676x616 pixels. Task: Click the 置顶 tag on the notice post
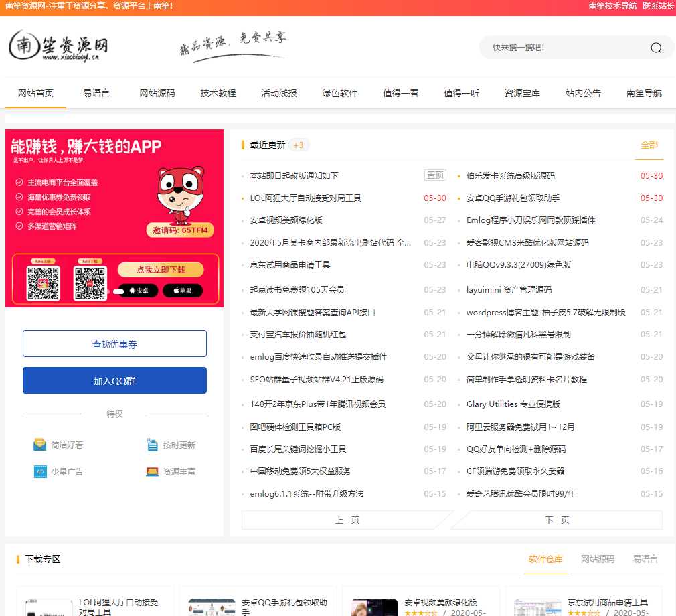pos(435,174)
